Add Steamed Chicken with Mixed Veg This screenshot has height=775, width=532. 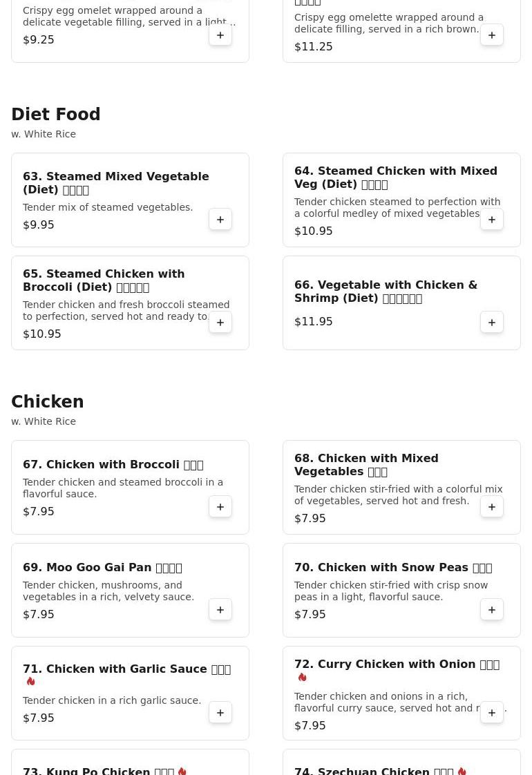point(492,220)
